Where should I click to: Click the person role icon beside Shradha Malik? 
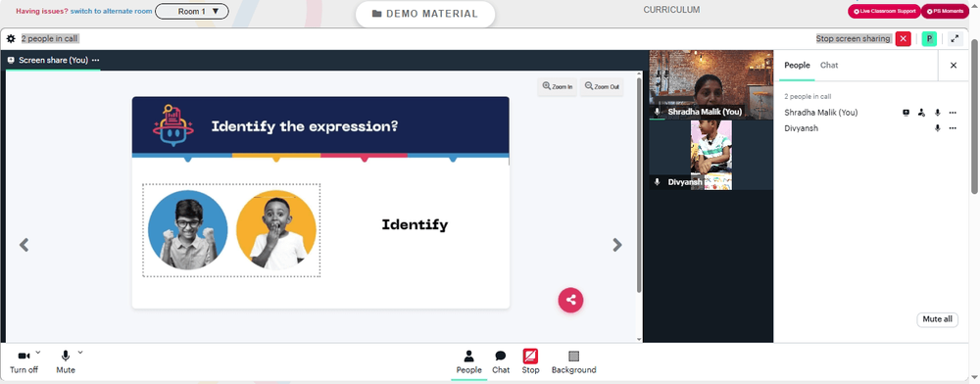coord(921,113)
